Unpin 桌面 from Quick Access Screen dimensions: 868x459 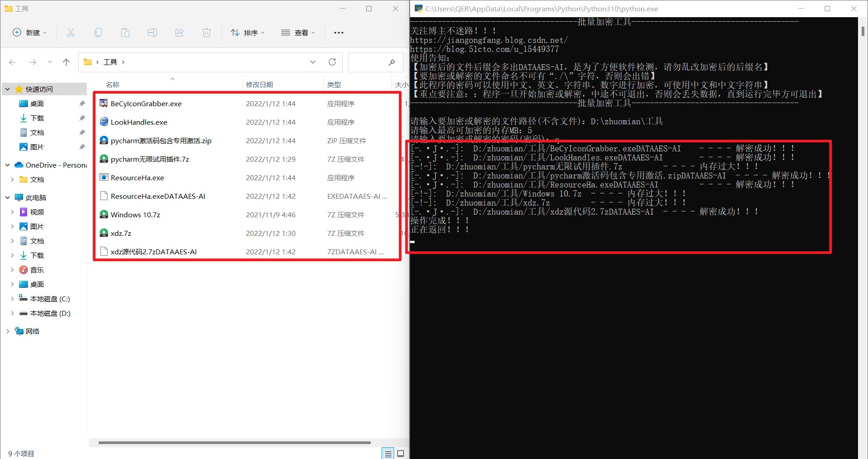click(82, 103)
